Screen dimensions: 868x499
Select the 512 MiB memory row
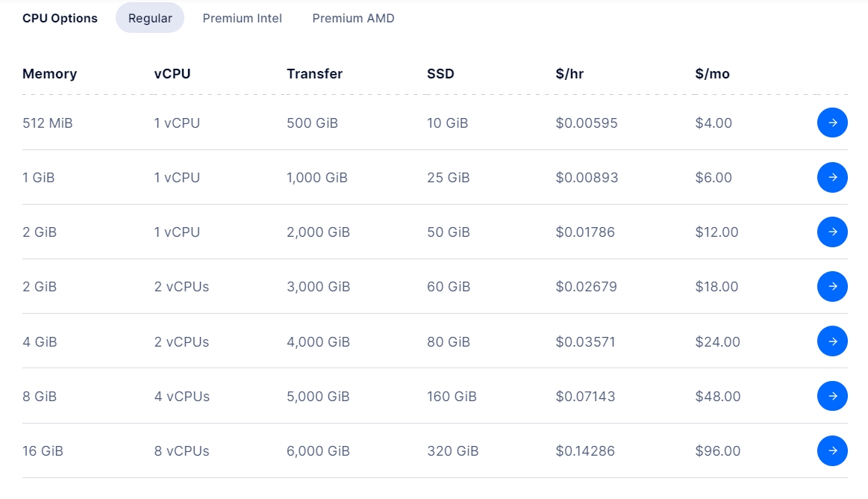(x=48, y=123)
